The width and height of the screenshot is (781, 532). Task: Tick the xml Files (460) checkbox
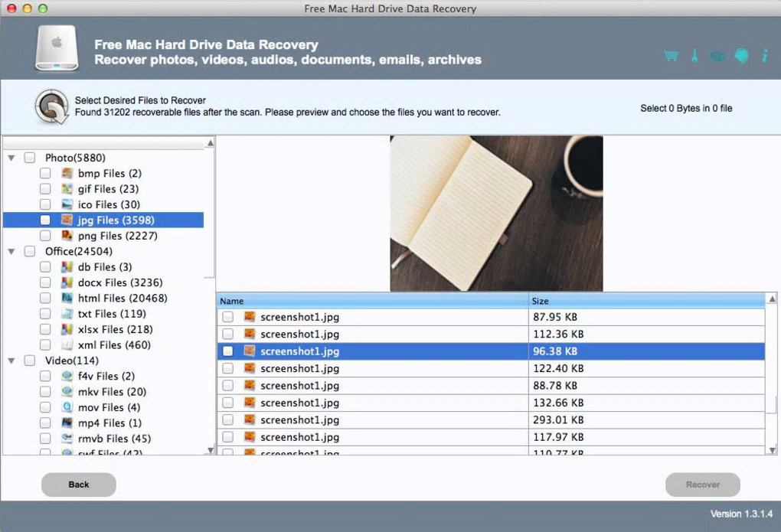click(45, 344)
